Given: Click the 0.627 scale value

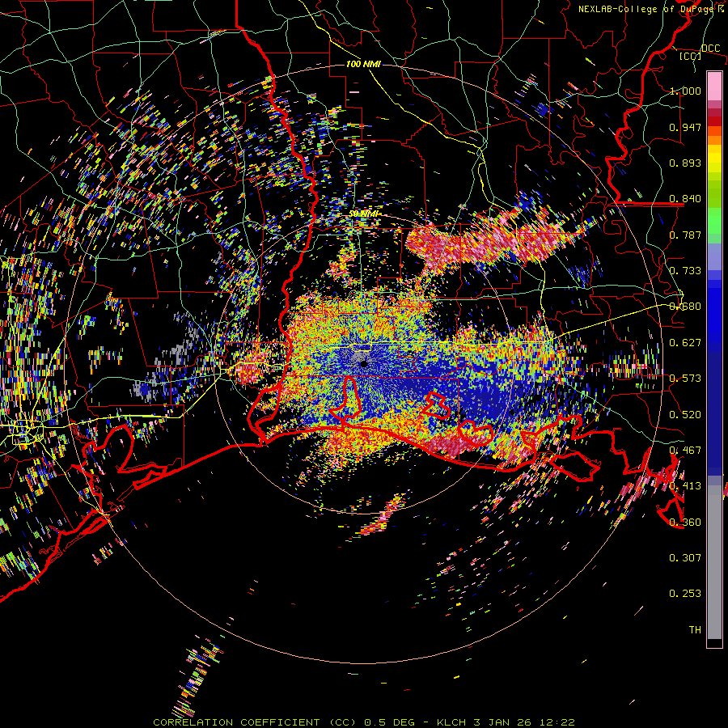Looking at the screenshot, I should pos(685,343).
